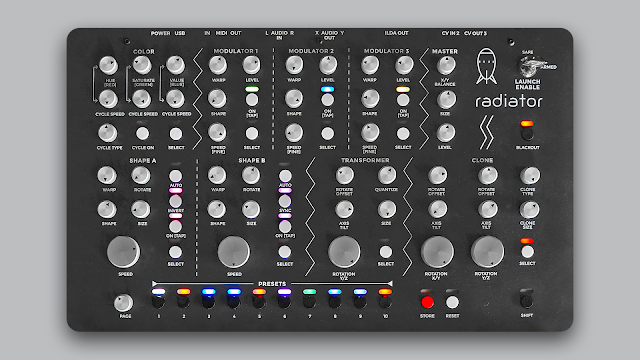Push the Color section Select button
This screenshot has width=640, height=360.
pos(176,133)
